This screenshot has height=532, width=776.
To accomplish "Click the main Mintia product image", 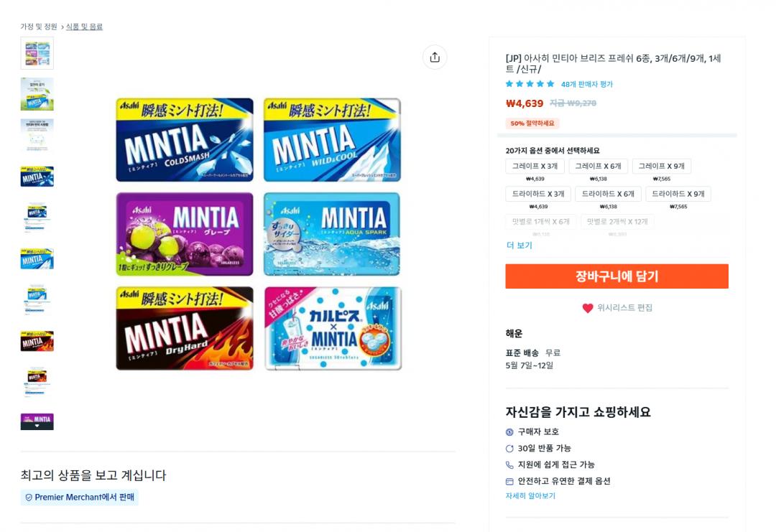I will tap(259, 234).
